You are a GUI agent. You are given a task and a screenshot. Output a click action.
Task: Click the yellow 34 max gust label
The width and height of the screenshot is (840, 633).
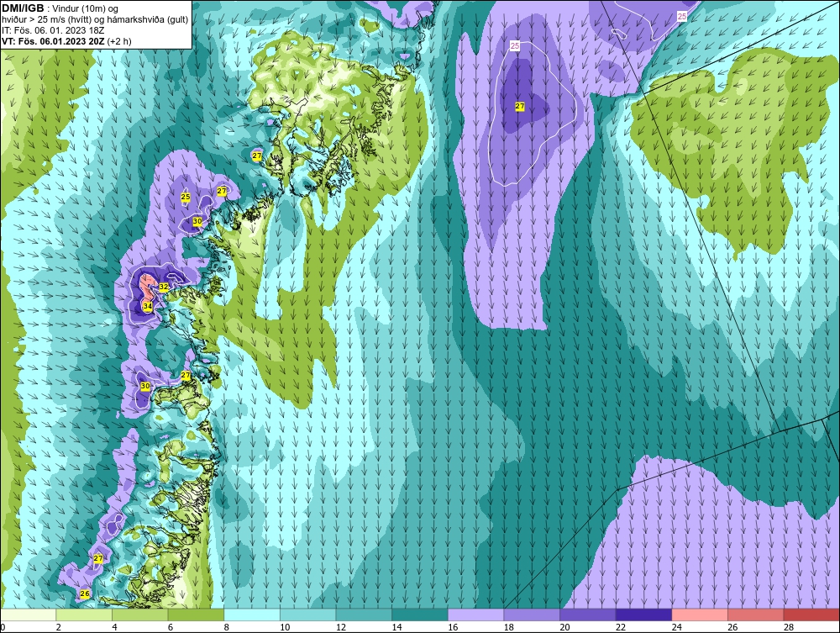coord(147,306)
